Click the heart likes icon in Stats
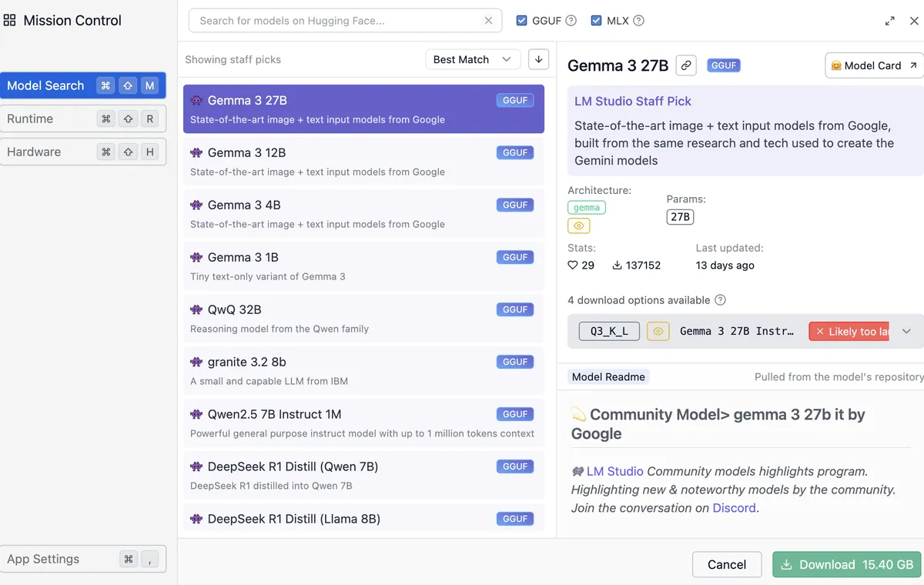 (572, 265)
